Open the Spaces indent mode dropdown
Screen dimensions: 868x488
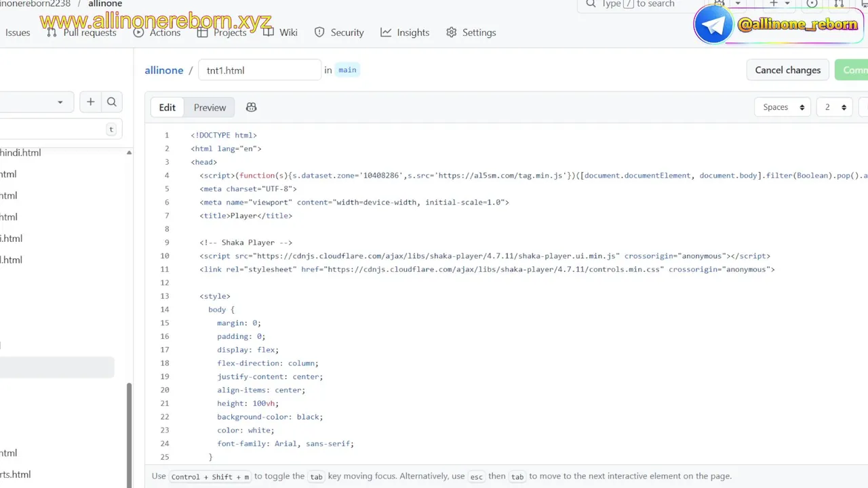[x=783, y=107]
